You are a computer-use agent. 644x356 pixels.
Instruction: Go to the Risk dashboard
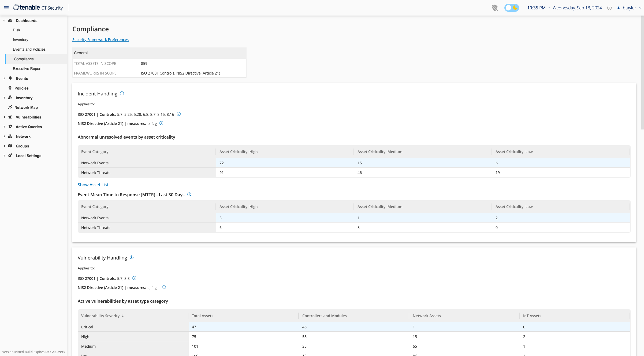(16, 30)
